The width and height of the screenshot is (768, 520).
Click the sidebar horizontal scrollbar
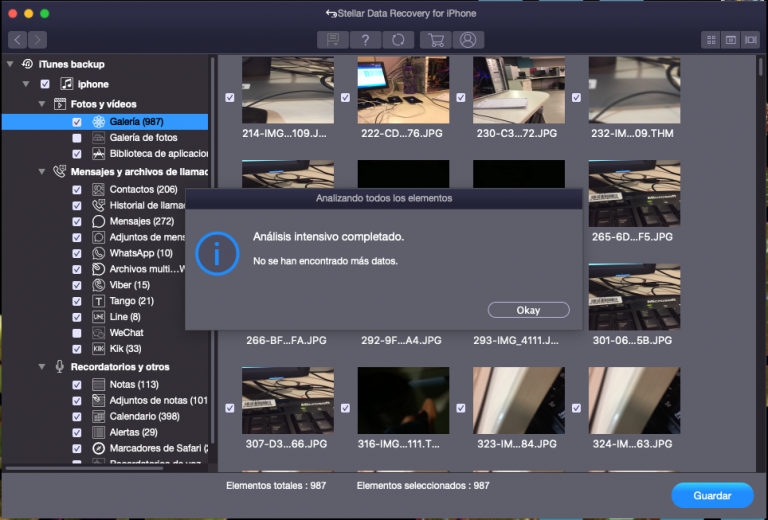(84, 468)
